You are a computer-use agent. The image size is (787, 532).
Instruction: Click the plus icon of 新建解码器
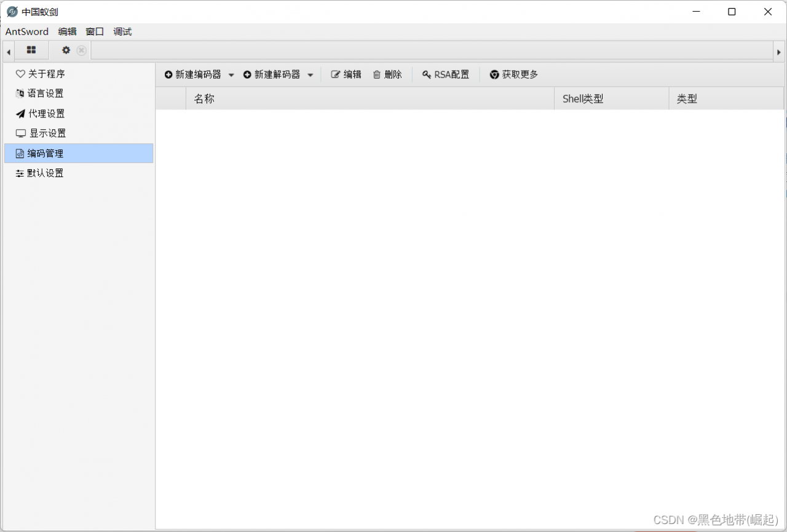point(247,74)
